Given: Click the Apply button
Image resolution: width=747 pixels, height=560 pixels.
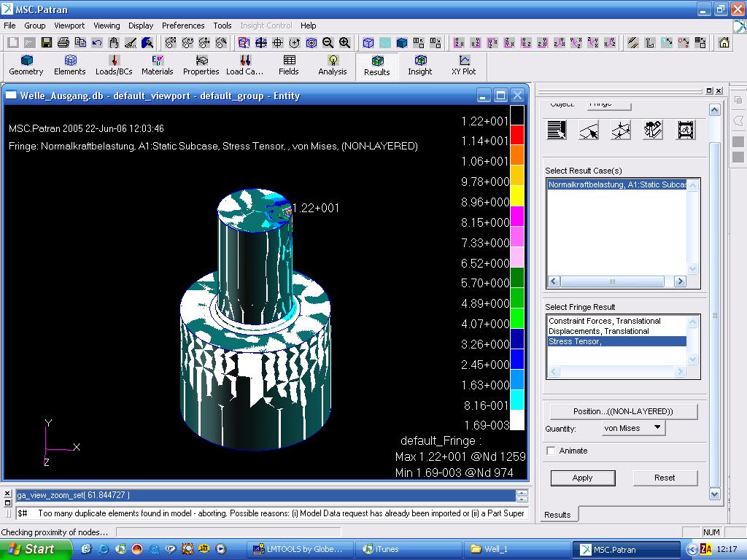Looking at the screenshot, I should point(583,478).
